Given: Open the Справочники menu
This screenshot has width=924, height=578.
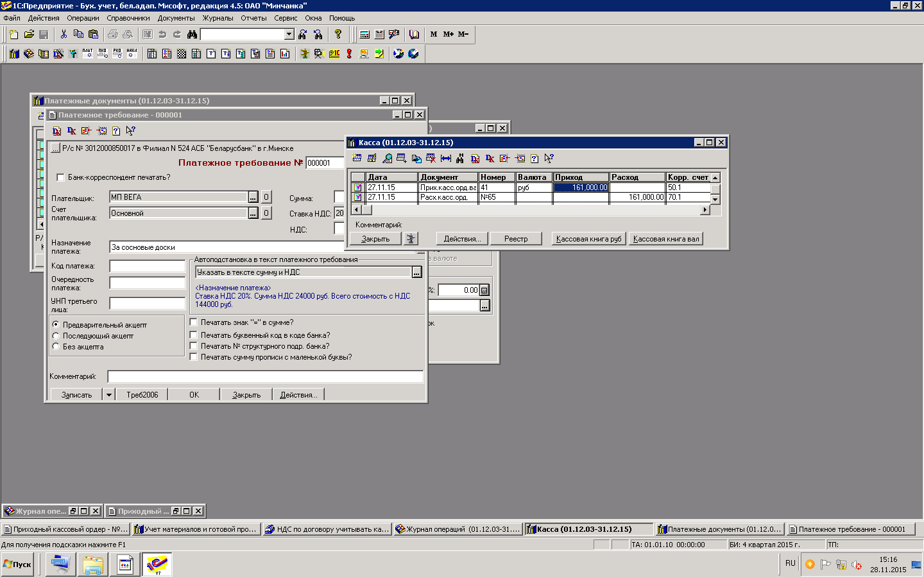Looking at the screenshot, I should [128, 18].
